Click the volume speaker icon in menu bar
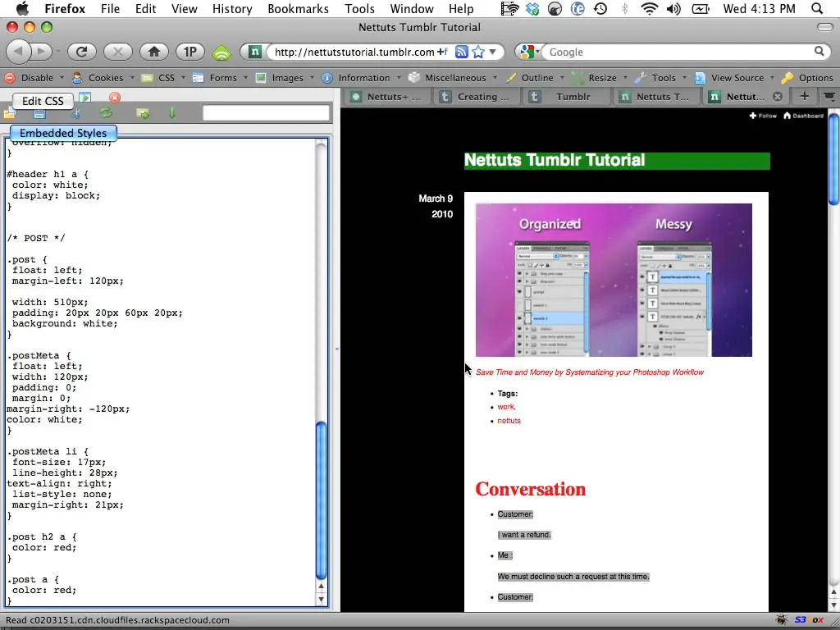Image resolution: width=840 pixels, height=630 pixels. [673, 8]
